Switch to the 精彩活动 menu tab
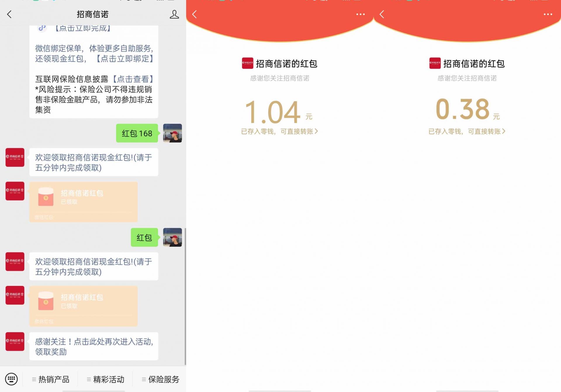This screenshot has height=392, width=561. [106, 379]
